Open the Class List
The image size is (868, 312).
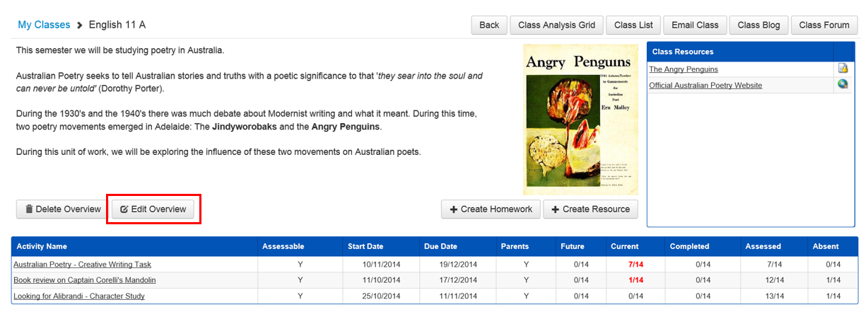point(633,25)
